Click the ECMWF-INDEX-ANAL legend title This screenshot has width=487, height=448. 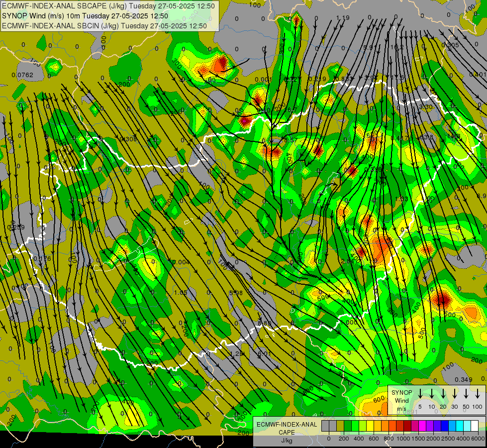pos(287,425)
